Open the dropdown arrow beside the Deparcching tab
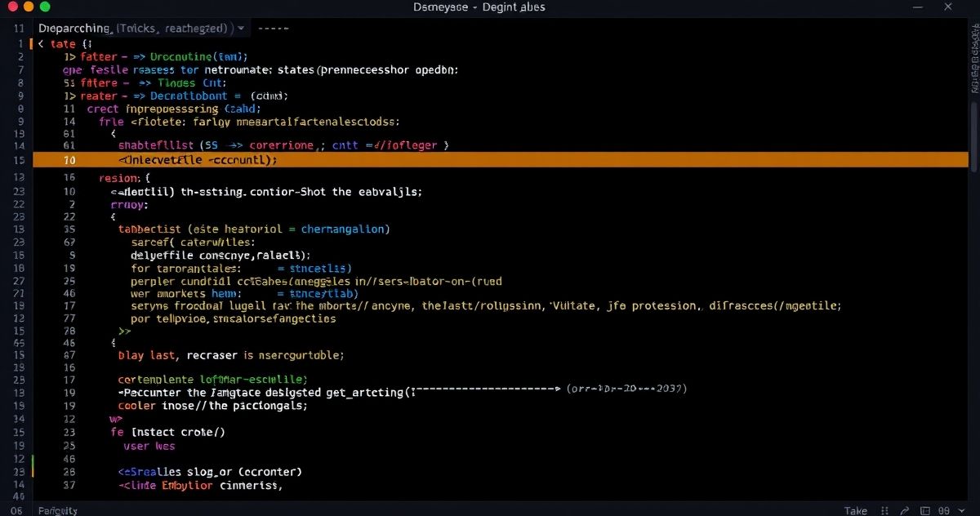 (x=241, y=28)
